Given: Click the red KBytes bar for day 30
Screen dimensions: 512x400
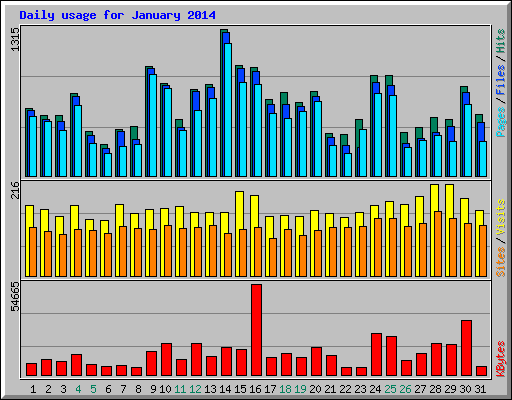Looking at the screenshot, I should click(x=466, y=348).
